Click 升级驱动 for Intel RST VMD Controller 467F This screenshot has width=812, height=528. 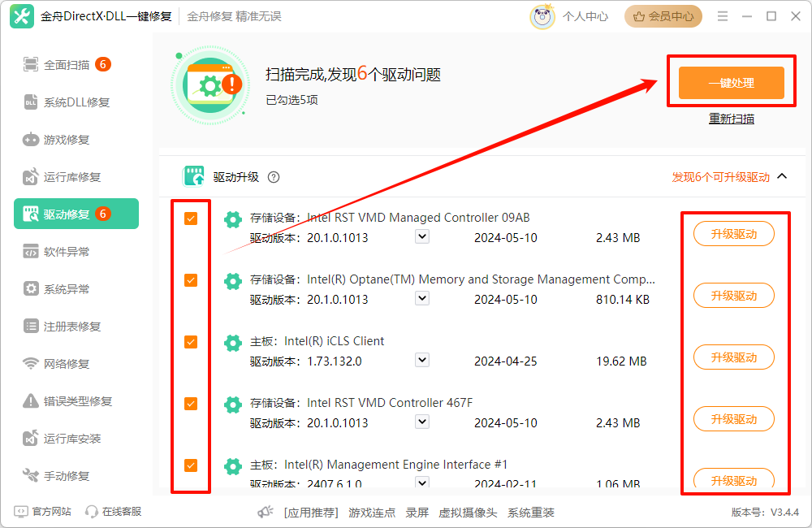(x=733, y=419)
